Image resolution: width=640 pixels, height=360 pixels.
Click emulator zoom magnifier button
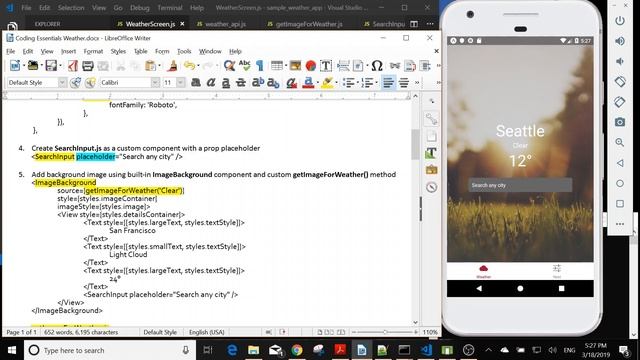(620, 142)
